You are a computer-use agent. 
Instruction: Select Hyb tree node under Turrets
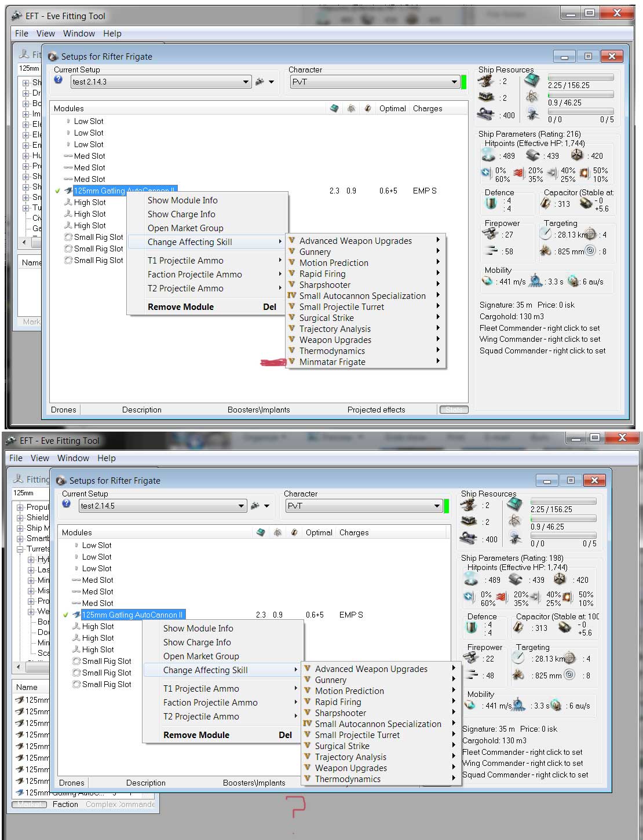click(43, 559)
